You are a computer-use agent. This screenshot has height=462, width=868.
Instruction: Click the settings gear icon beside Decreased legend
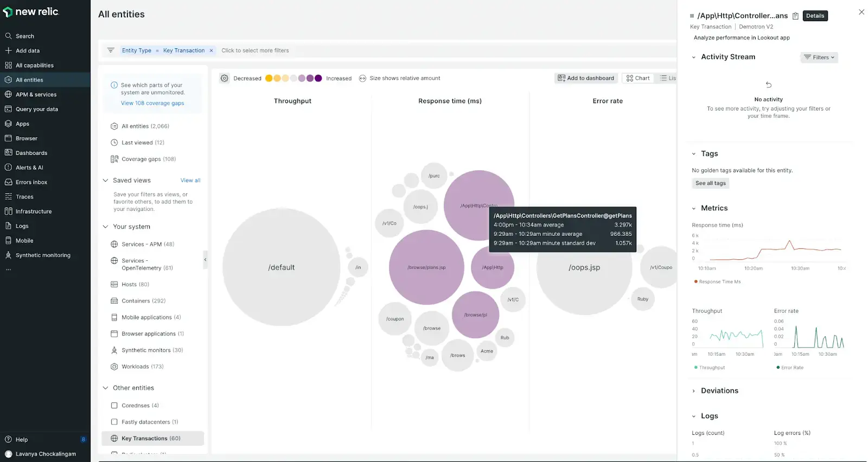click(225, 78)
